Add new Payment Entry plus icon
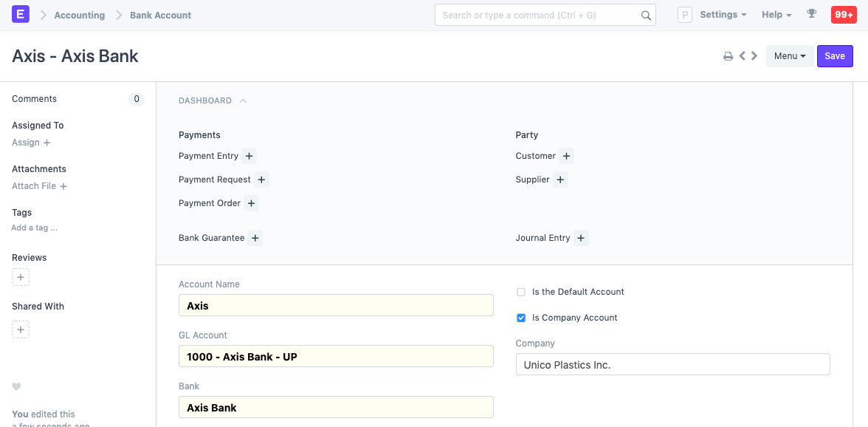 tap(249, 156)
